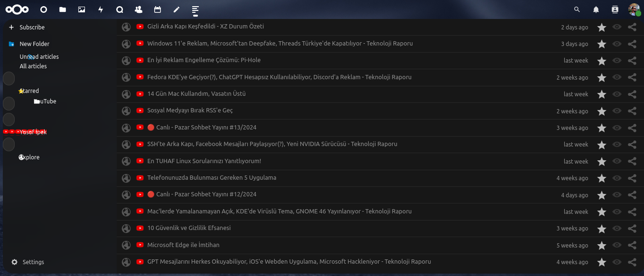Select the 'Yusuf İpek' feed
The width and height of the screenshot is (644, 276).
(33, 132)
